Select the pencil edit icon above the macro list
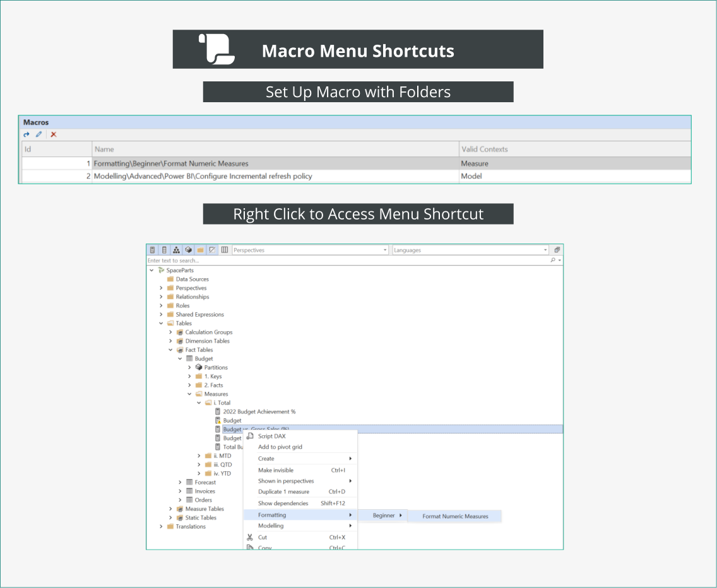The height and width of the screenshot is (588, 717). 38,134
